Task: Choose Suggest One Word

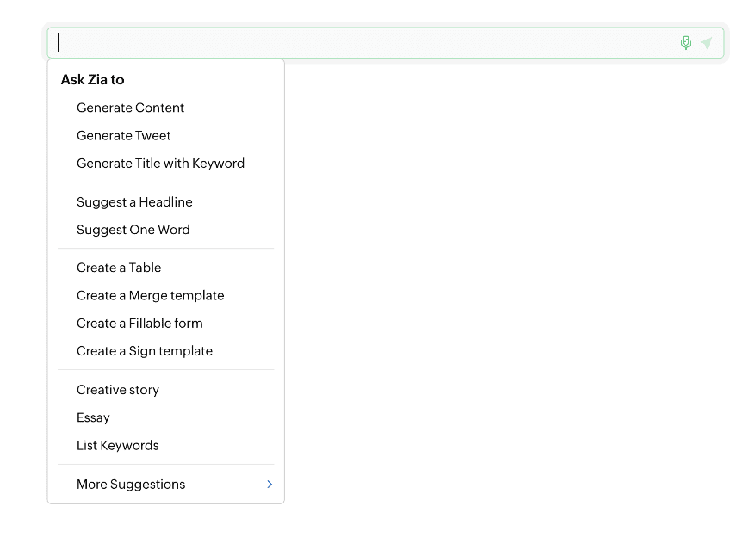Action: tap(133, 230)
